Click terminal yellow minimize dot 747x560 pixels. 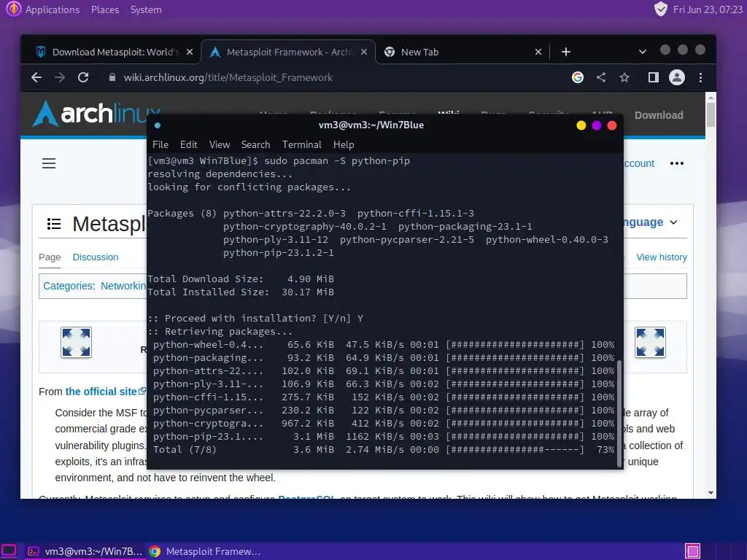click(581, 125)
